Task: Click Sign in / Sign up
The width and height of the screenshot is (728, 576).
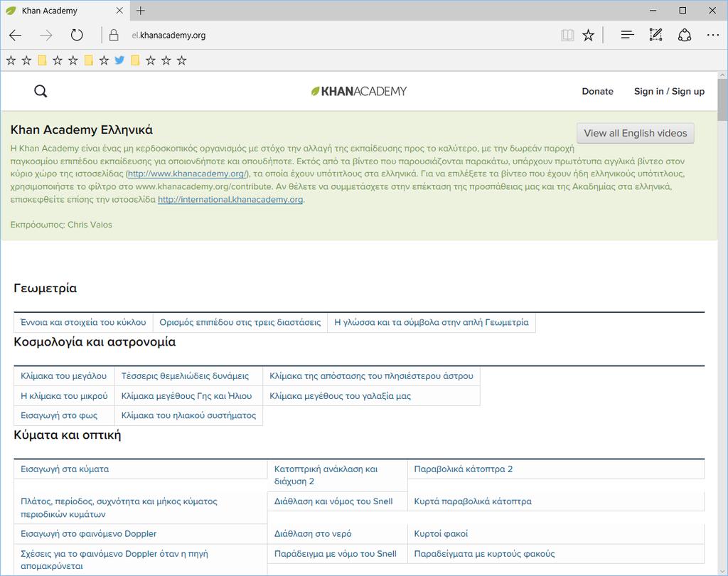Action: [x=669, y=92]
